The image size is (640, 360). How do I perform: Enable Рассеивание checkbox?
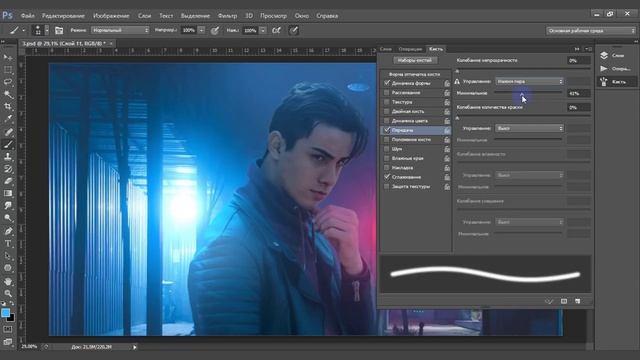(387, 93)
